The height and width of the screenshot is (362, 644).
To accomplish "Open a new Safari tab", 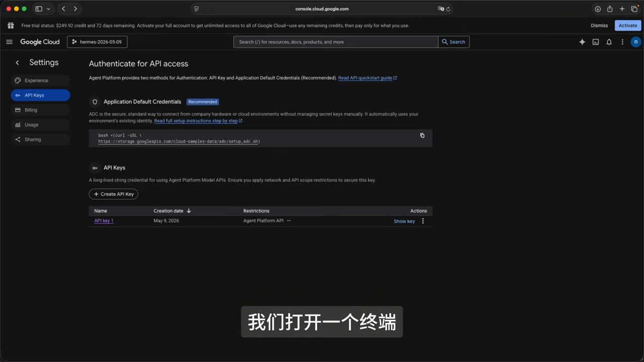I will pos(622,9).
